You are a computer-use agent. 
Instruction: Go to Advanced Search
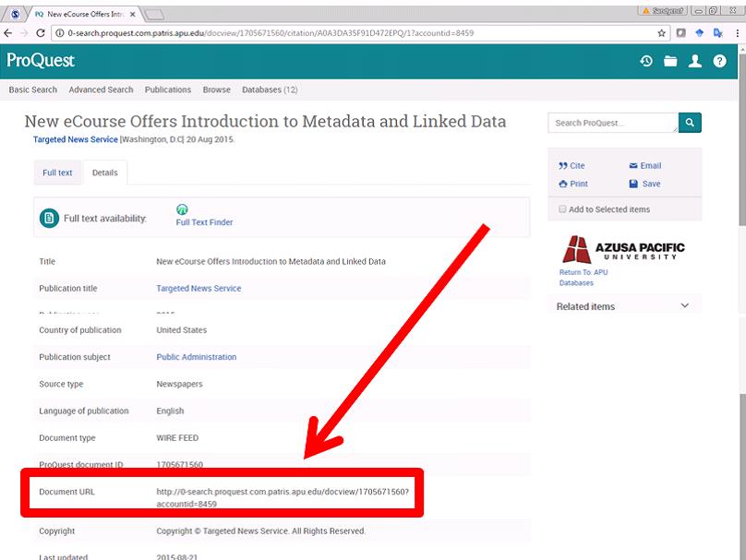point(101,89)
